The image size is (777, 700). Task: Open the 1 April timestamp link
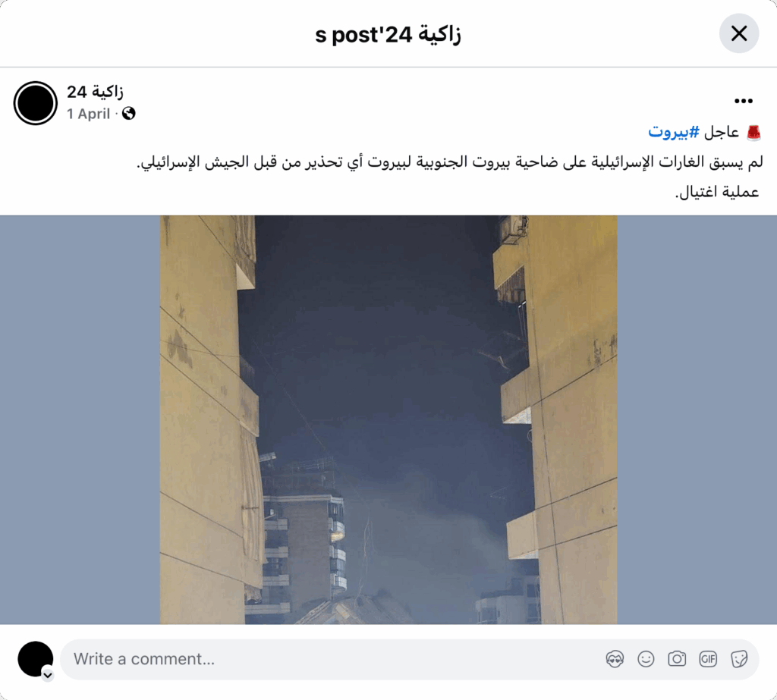click(x=89, y=114)
